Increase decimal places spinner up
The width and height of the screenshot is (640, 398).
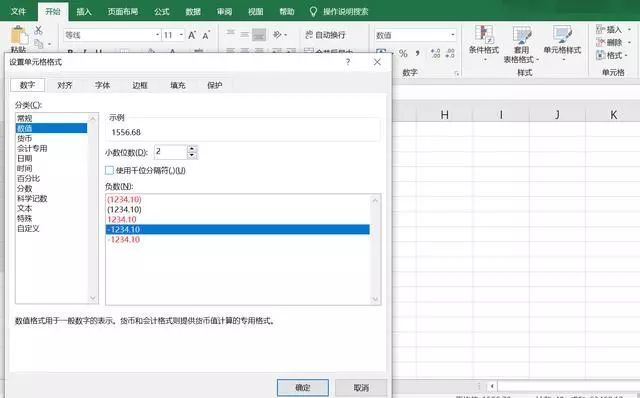point(192,149)
